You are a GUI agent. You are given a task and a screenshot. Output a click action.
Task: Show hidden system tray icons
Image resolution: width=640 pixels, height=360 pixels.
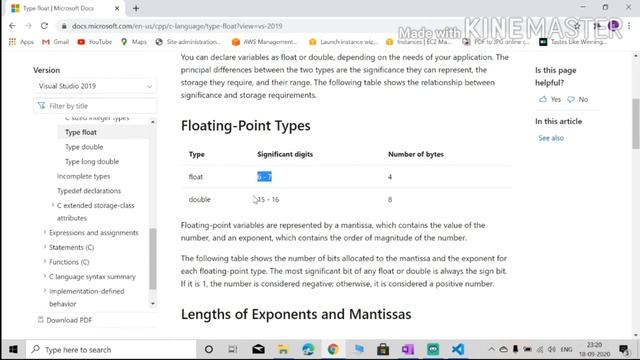491,349
